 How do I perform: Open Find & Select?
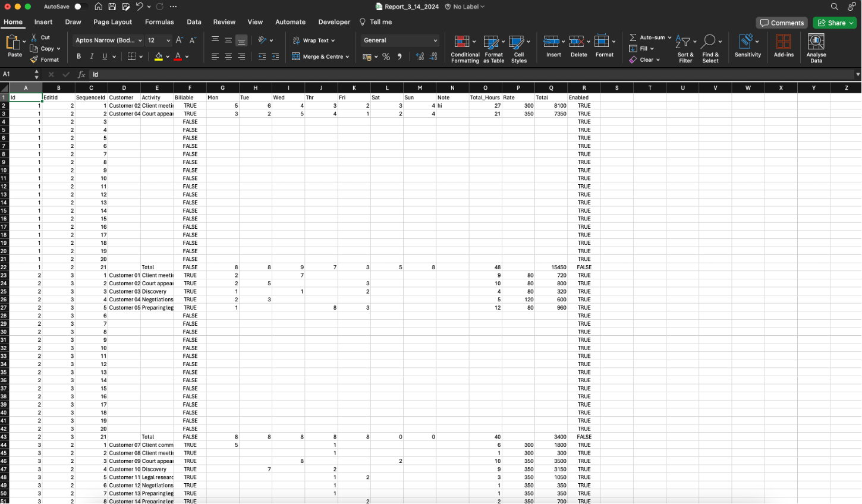[x=710, y=49]
